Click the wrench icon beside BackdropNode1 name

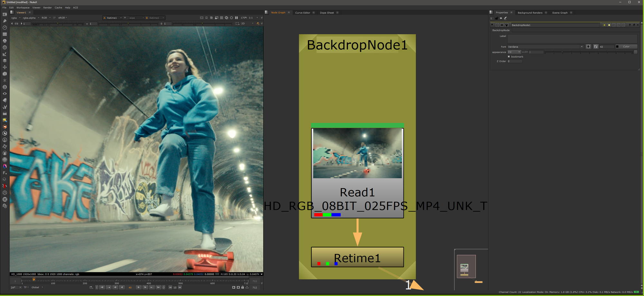(507, 25)
